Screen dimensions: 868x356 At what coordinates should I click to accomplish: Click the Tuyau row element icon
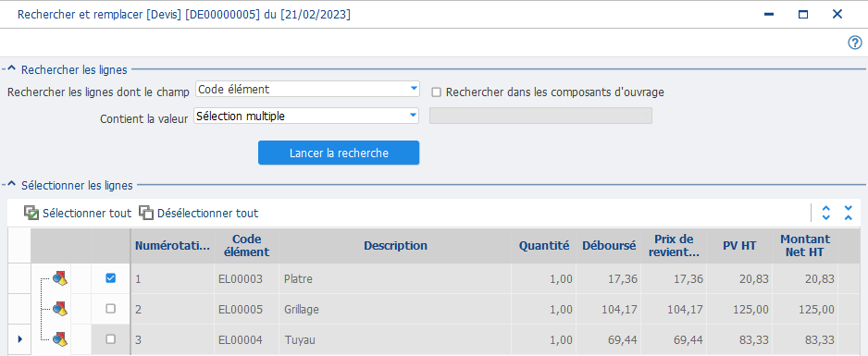pos(60,338)
